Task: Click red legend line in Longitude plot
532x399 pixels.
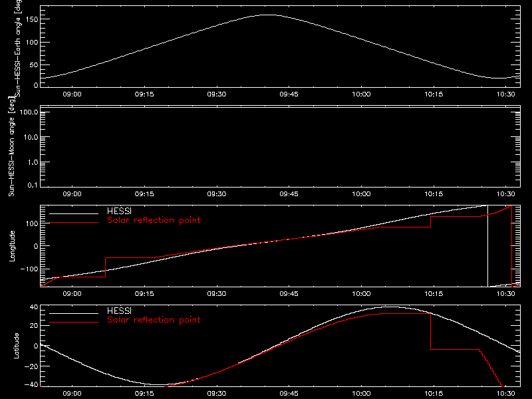Action: (74, 223)
